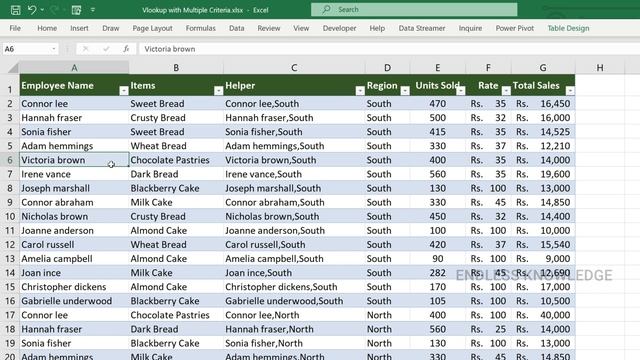Open Helper column filter dropdown
The width and height of the screenshot is (640, 360).
pos(360,91)
